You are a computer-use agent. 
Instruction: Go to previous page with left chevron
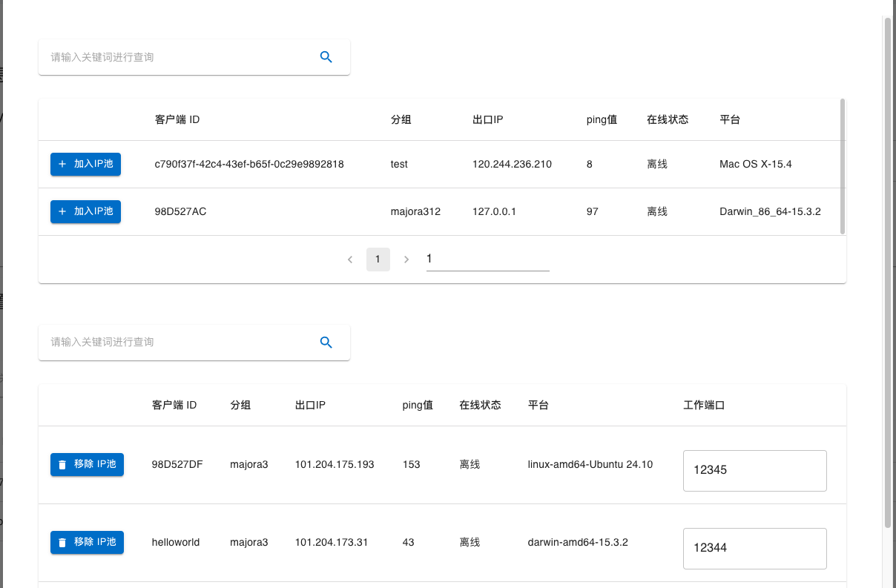[x=350, y=260]
